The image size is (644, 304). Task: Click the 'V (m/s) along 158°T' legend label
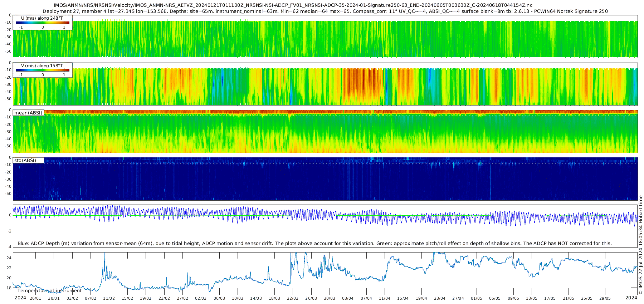[x=42, y=66]
